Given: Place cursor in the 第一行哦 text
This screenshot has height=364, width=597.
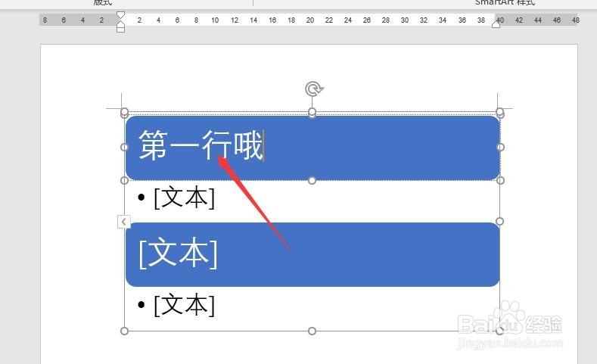Looking at the screenshot, I should click(x=201, y=145).
